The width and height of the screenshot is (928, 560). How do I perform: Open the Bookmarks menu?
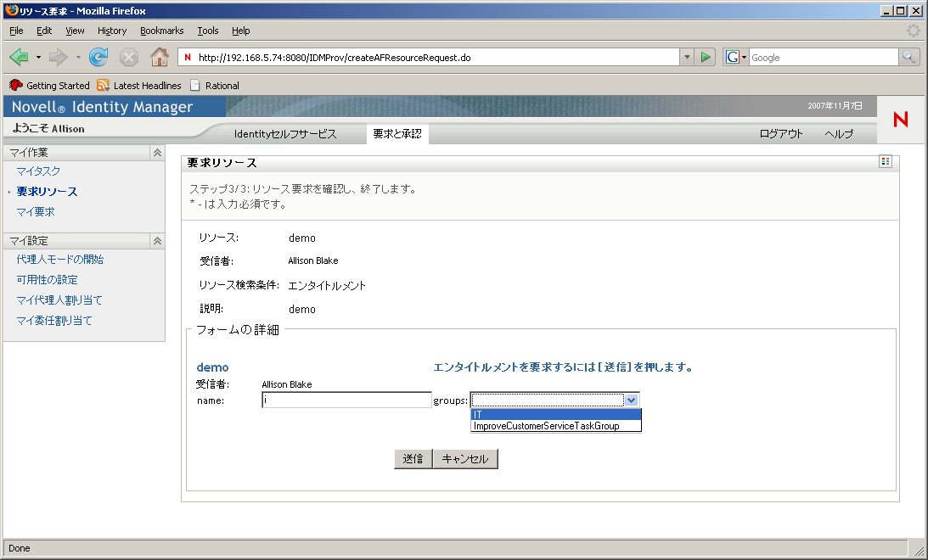161,31
